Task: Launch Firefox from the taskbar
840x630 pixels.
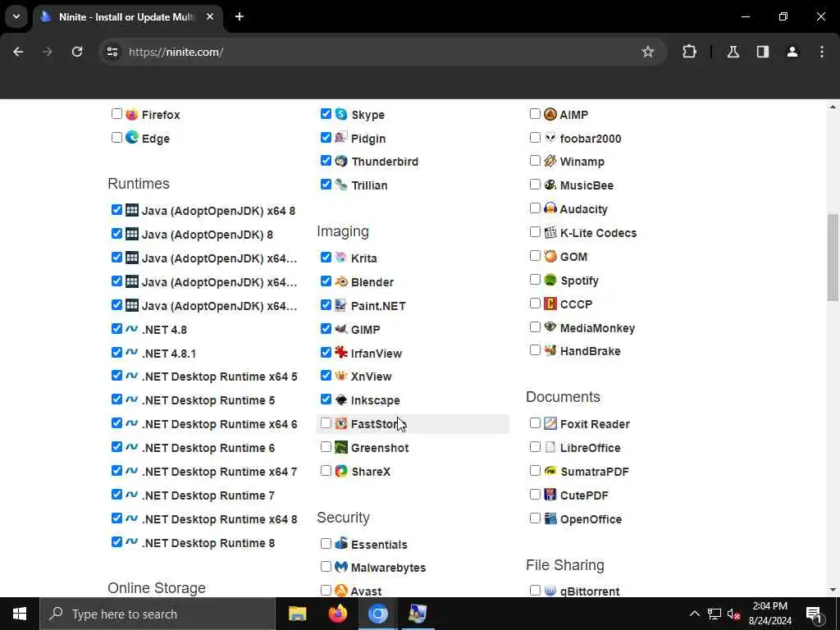Action: pyautogui.click(x=337, y=614)
